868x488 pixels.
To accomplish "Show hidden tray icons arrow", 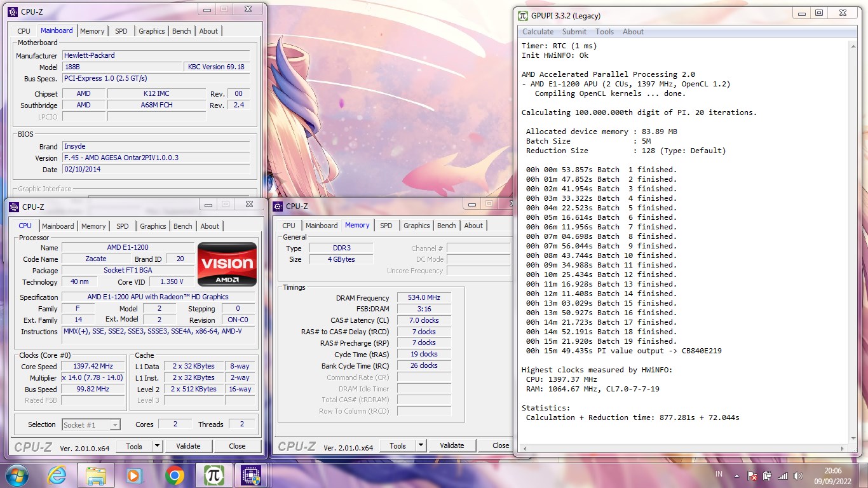I will (737, 475).
